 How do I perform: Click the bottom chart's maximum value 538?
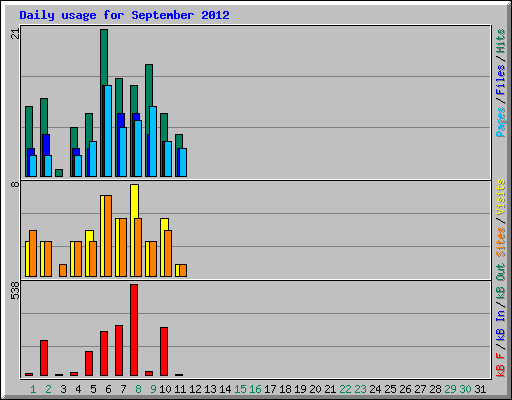pos(15,291)
